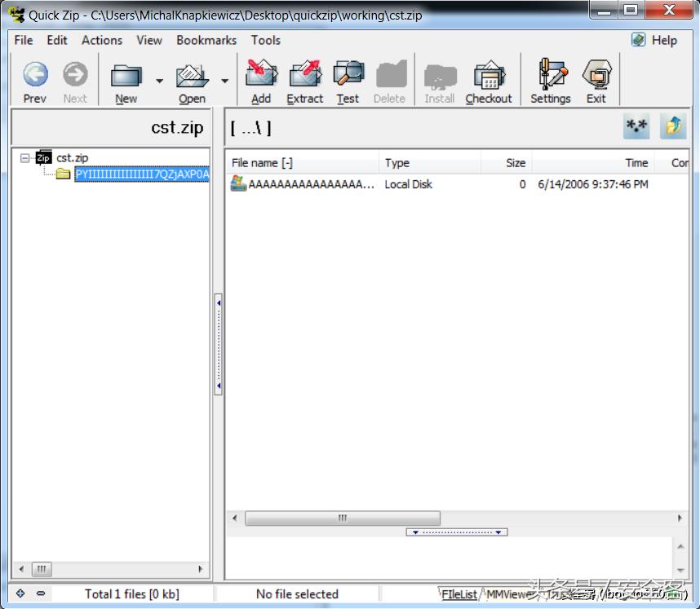This screenshot has width=700, height=609.
Task: Click the FileList tab
Action: click(x=459, y=594)
